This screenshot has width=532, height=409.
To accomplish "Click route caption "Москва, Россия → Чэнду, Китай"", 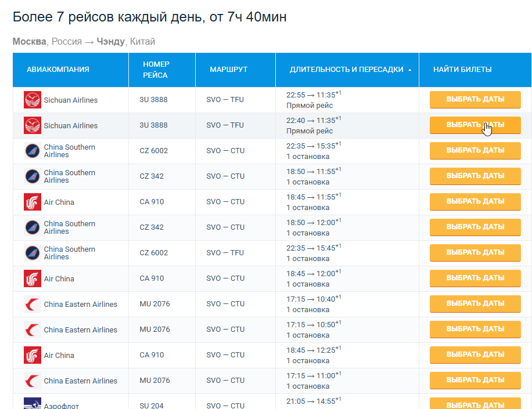I will pos(84,41).
